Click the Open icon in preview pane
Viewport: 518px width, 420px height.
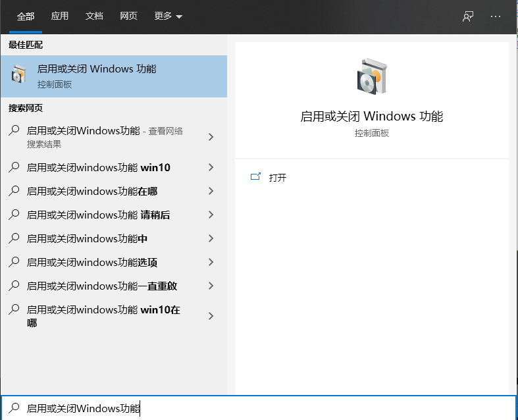click(x=256, y=177)
